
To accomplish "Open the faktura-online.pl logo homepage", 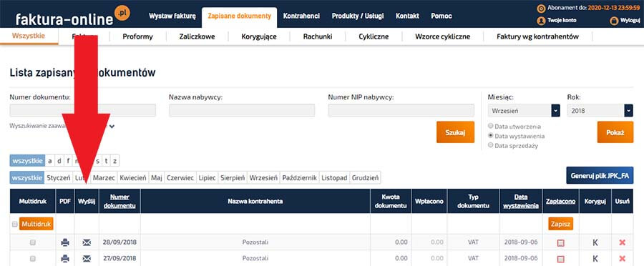I will coord(72,16).
